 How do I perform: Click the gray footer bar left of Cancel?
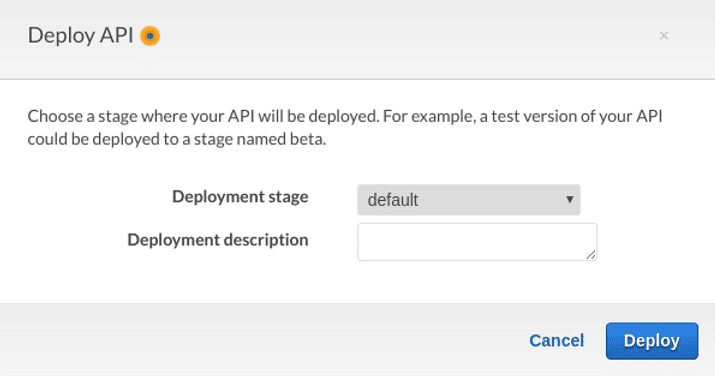(264, 341)
